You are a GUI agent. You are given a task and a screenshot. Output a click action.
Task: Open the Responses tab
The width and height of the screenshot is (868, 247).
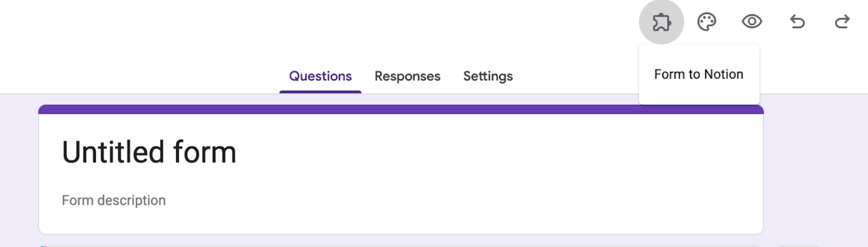[407, 76]
